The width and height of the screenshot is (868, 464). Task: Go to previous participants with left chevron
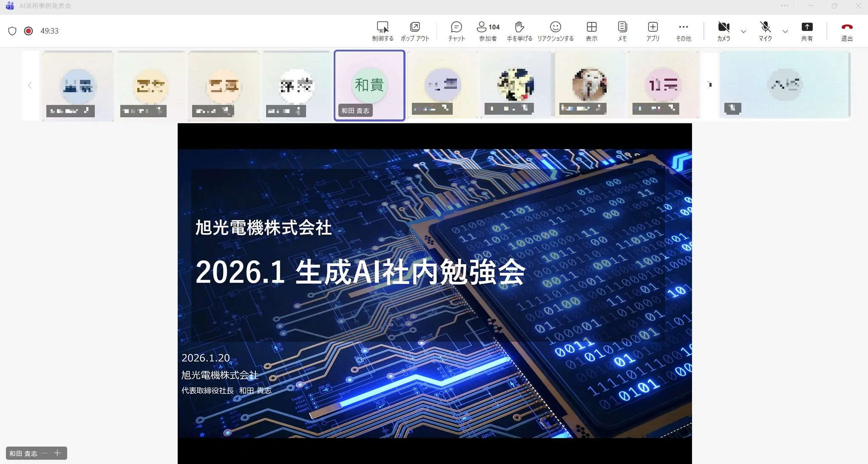pos(30,85)
